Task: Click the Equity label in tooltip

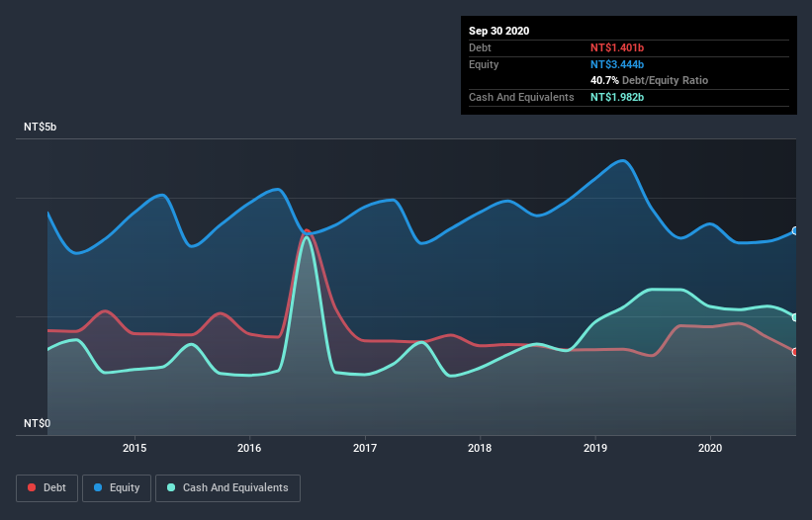Action: (484, 64)
